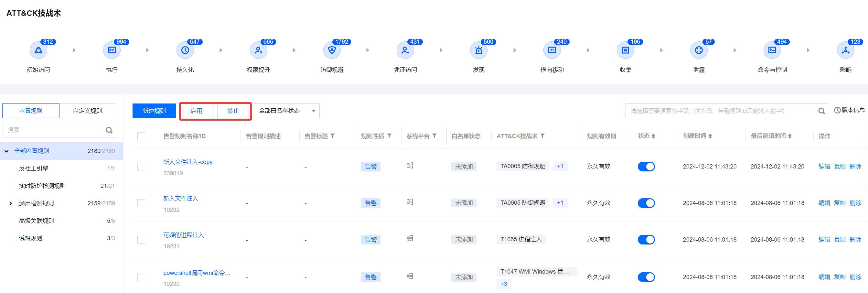Select the 防御规避 shield icon
This screenshot has height=293, width=868.
coord(332,50)
